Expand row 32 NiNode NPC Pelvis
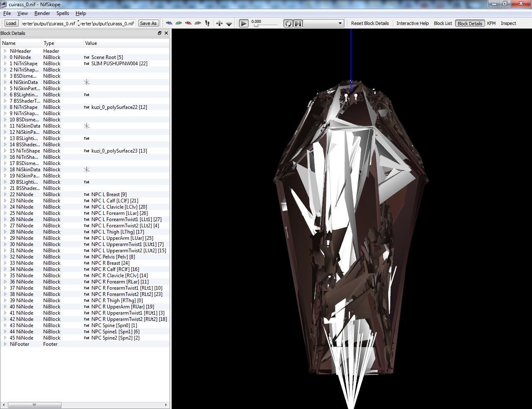Image resolution: width=532 pixels, height=409 pixels. click(5, 257)
